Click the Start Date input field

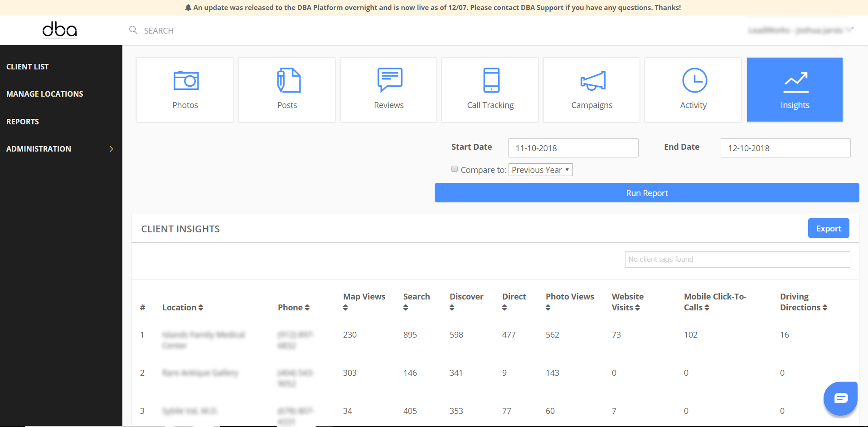pos(573,148)
